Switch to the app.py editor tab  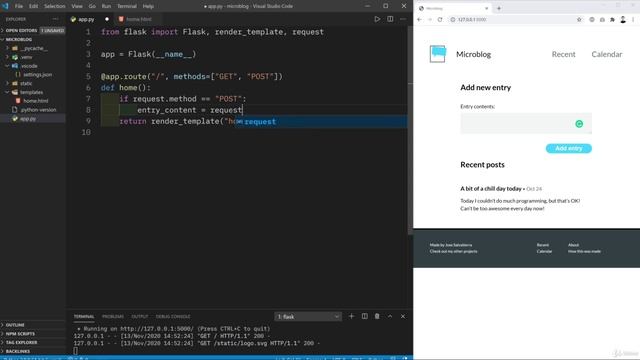coord(86,19)
